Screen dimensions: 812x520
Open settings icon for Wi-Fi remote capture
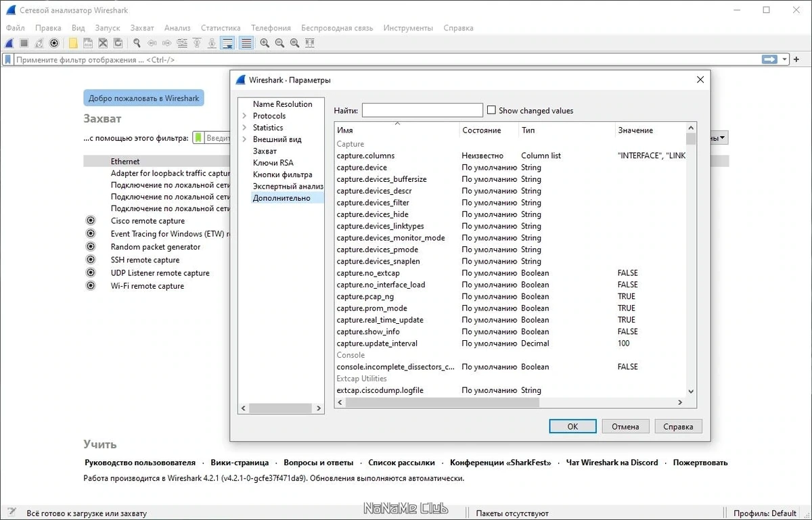90,285
